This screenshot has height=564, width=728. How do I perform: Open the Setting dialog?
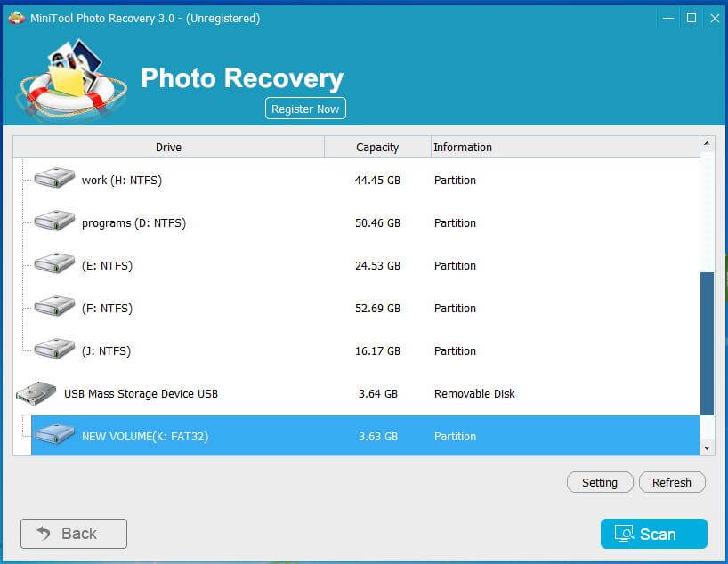tap(600, 482)
